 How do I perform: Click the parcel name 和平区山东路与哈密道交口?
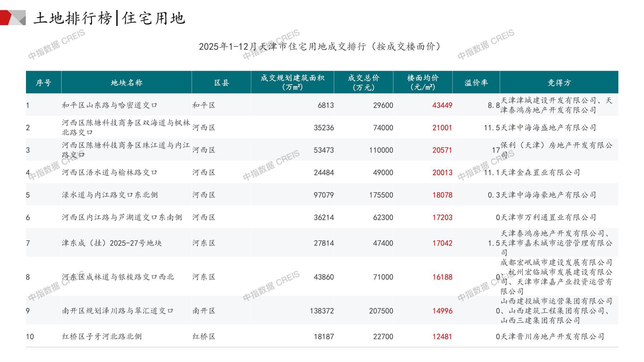pos(110,105)
